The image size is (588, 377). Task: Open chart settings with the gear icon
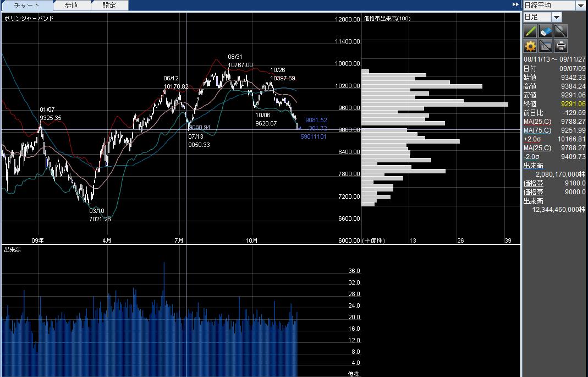(x=530, y=46)
